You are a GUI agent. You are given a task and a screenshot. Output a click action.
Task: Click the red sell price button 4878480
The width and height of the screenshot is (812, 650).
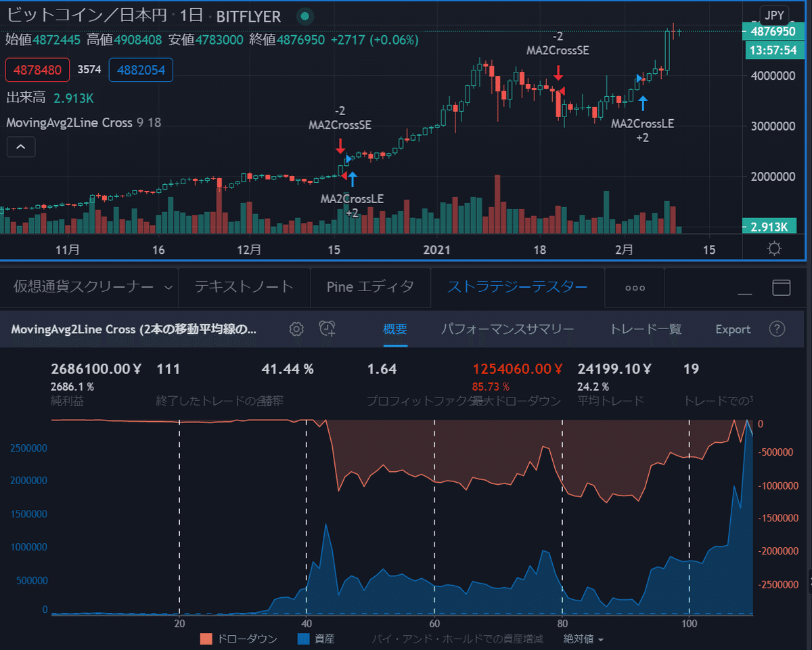coord(37,70)
